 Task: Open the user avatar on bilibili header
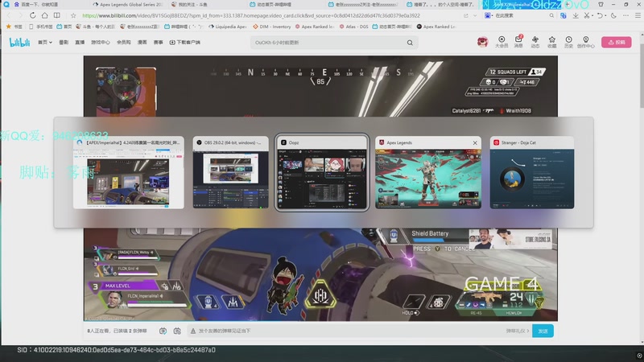point(482,42)
